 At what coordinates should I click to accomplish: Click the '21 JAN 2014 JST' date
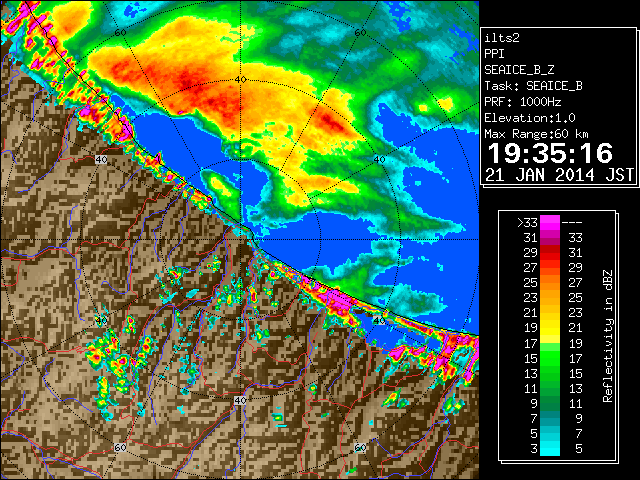click(559, 175)
